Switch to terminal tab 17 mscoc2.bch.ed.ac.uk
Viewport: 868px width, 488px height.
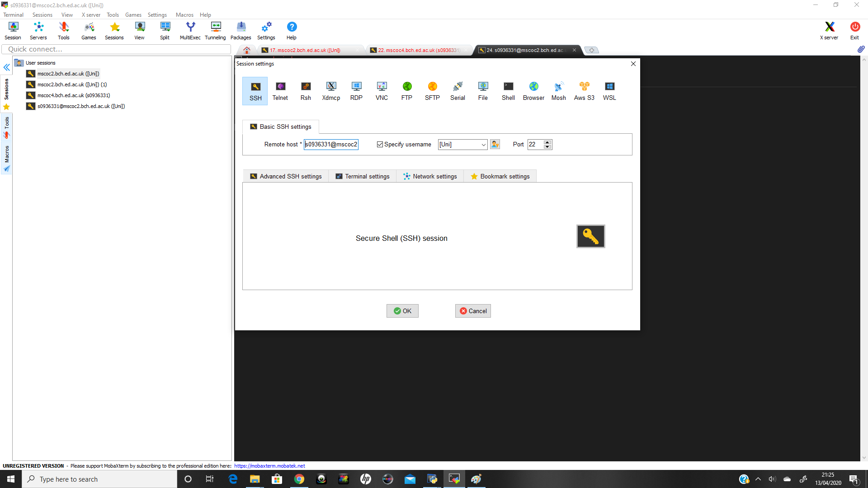[x=305, y=50]
